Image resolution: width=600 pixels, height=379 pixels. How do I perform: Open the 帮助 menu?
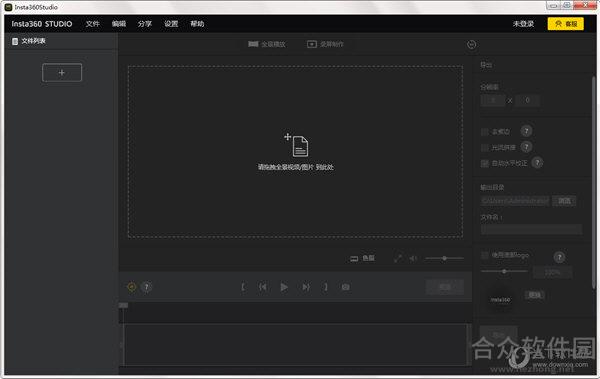tap(197, 24)
